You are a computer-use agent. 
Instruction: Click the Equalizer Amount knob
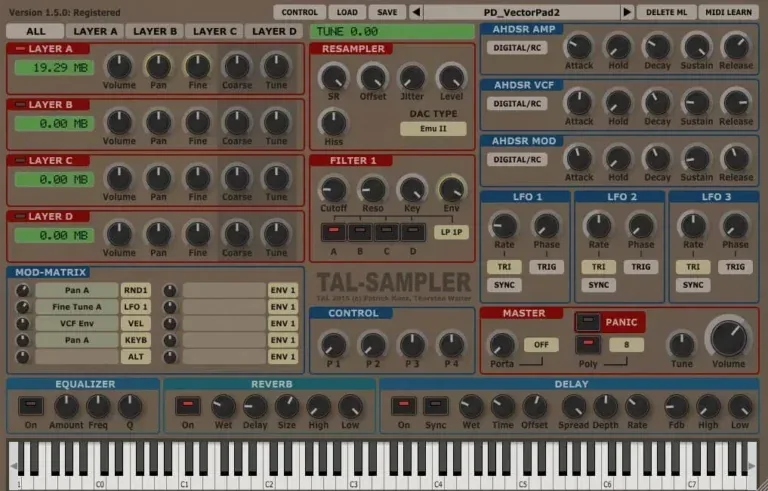[x=66, y=407]
